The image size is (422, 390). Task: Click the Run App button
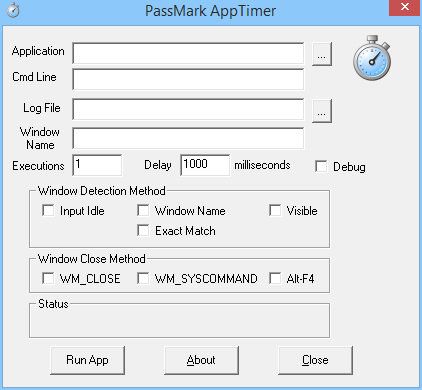tap(87, 360)
